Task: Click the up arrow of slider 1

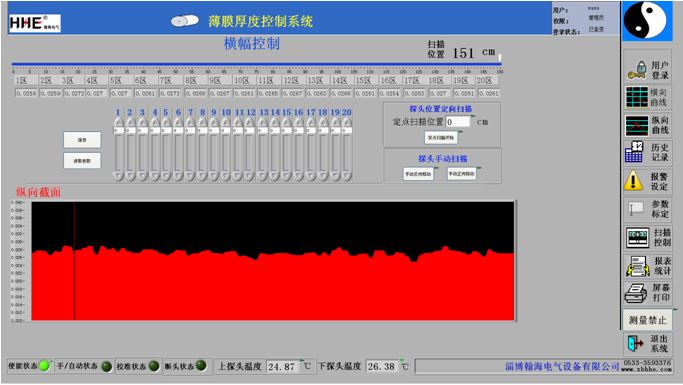Action: (118, 122)
